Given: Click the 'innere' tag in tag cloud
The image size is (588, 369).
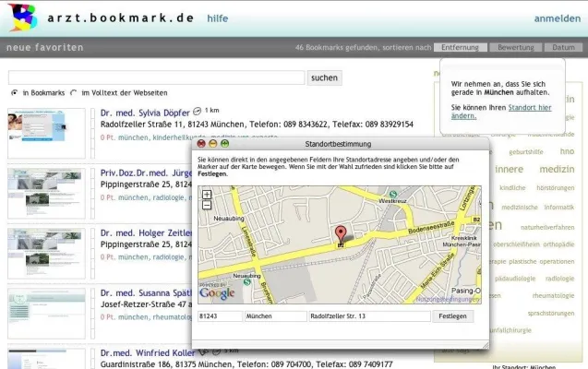Looking at the screenshot, I should click(509, 170).
